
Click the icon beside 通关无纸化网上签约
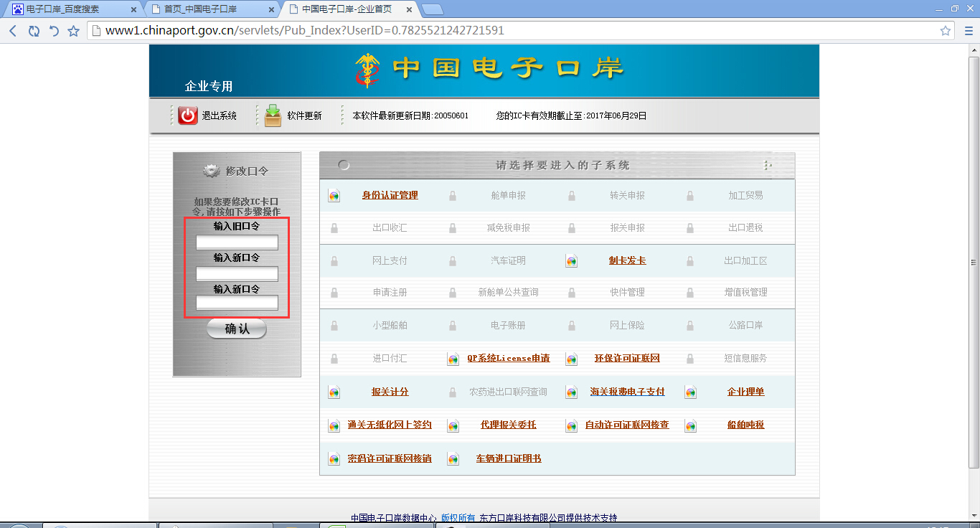[x=334, y=425]
